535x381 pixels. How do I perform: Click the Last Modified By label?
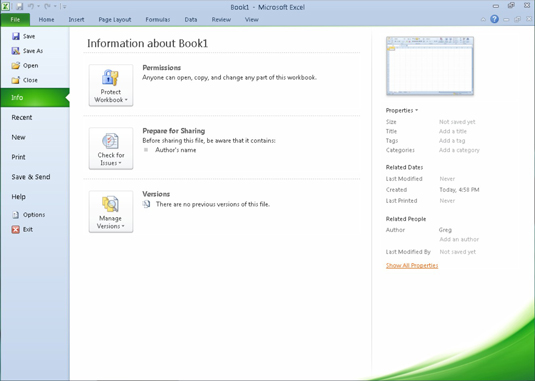pyautogui.click(x=408, y=252)
